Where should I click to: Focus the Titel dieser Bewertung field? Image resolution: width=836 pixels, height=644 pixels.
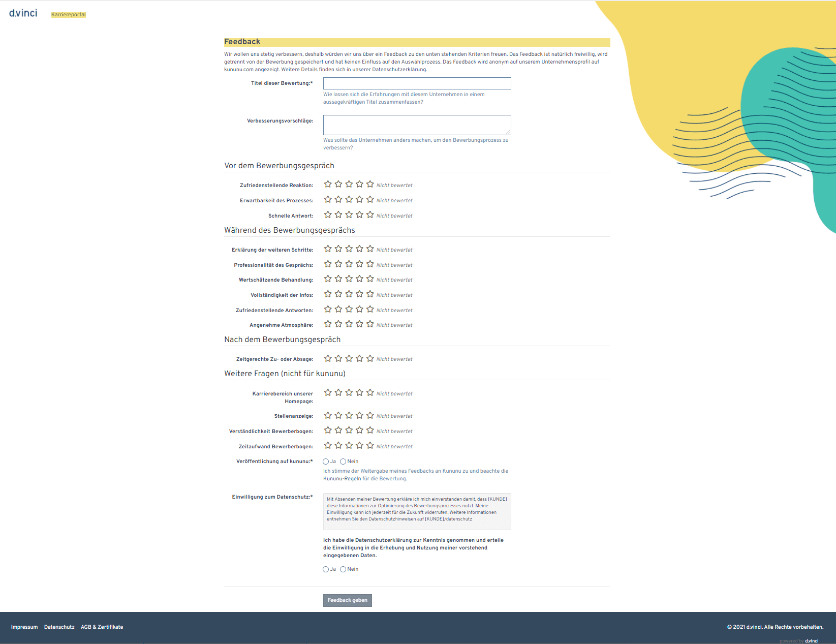click(x=417, y=83)
